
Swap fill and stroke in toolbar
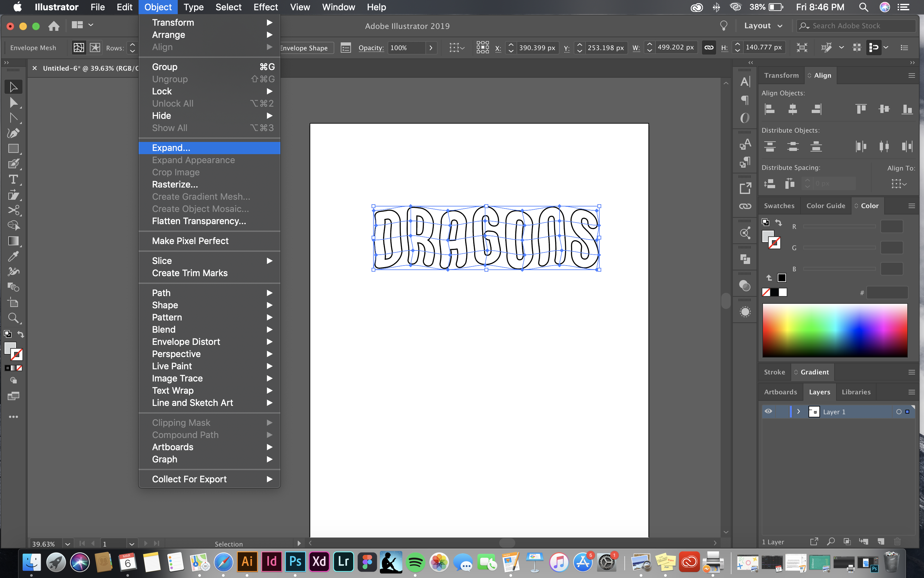21,335
